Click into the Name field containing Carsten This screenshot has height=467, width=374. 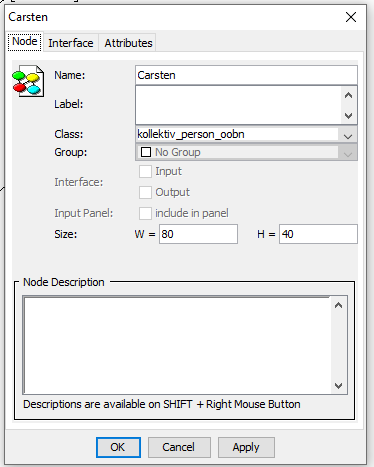point(246,75)
